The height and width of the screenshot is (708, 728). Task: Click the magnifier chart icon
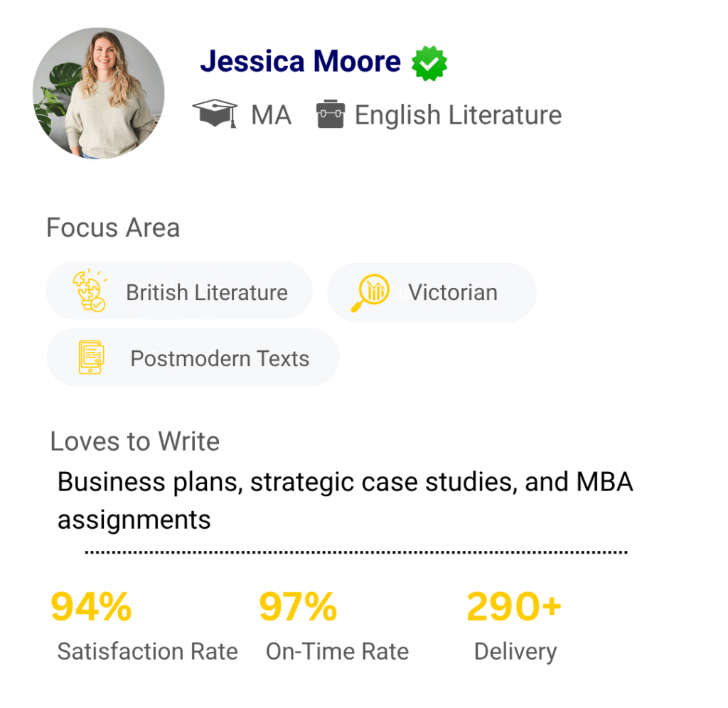pos(370,292)
